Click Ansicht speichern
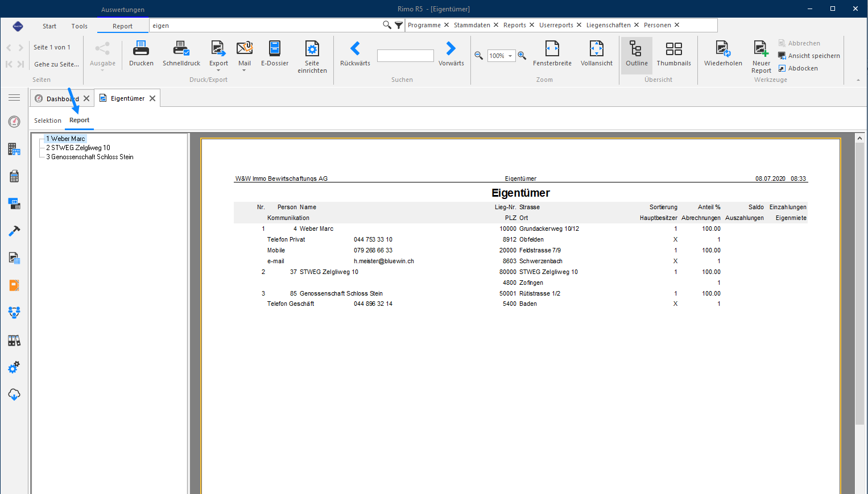The height and width of the screenshot is (494, 868). coord(809,56)
